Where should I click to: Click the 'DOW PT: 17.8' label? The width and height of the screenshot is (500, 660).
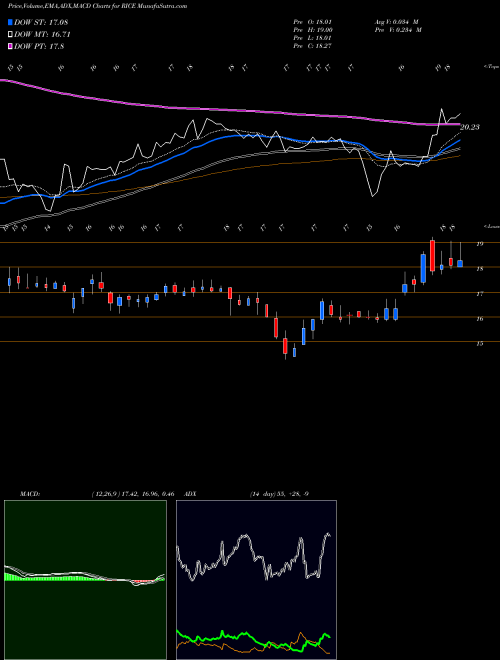point(39,47)
